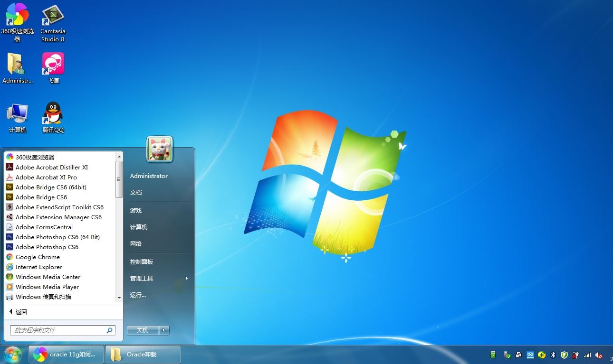Click the Windows Start orb button
The image size is (613, 364).
coord(13,355)
